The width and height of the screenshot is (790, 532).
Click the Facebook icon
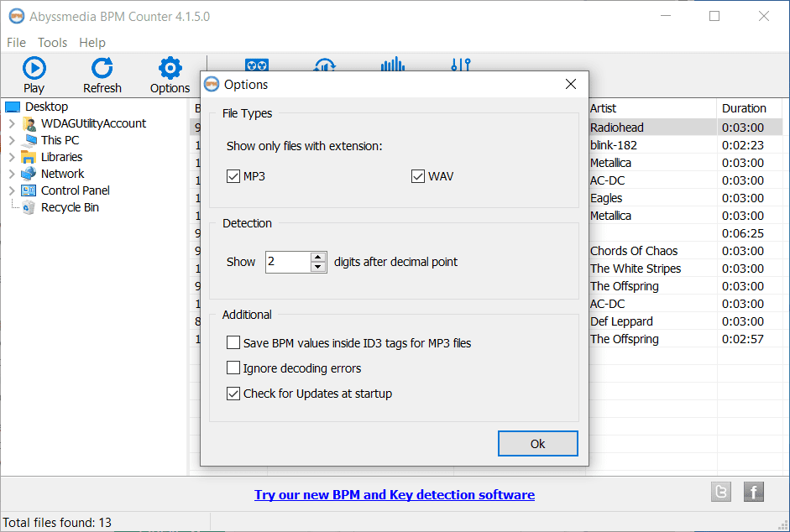point(753,493)
